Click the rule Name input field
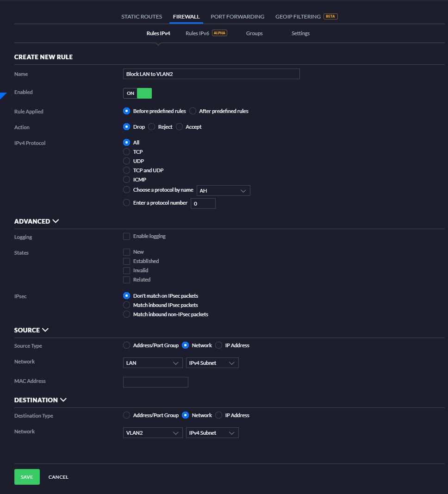Viewport: 448px width, 494px height. pyautogui.click(x=211, y=74)
